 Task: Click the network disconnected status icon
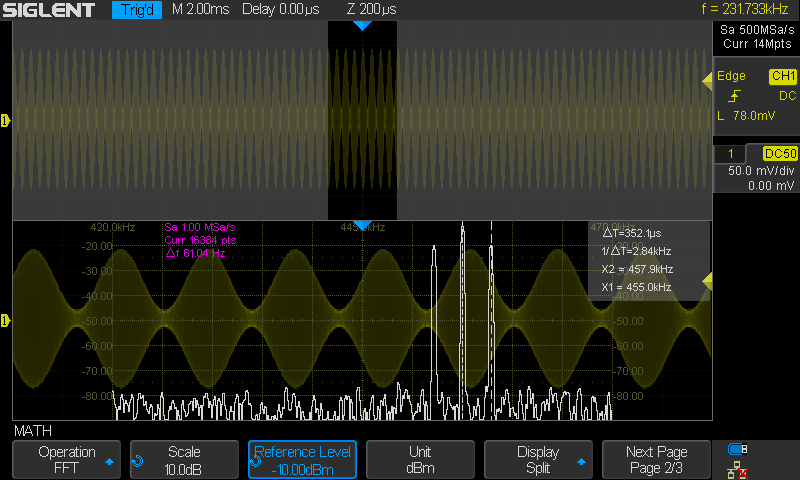[x=739, y=468]
